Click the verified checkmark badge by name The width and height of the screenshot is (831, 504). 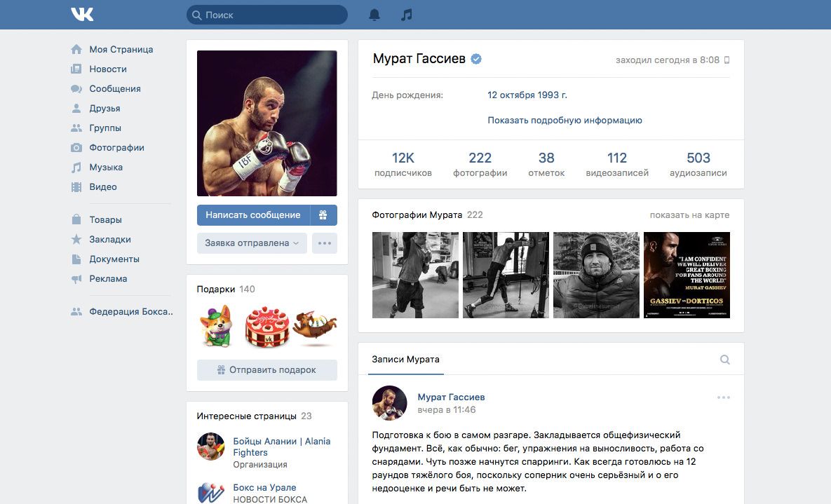coord(476,59)
